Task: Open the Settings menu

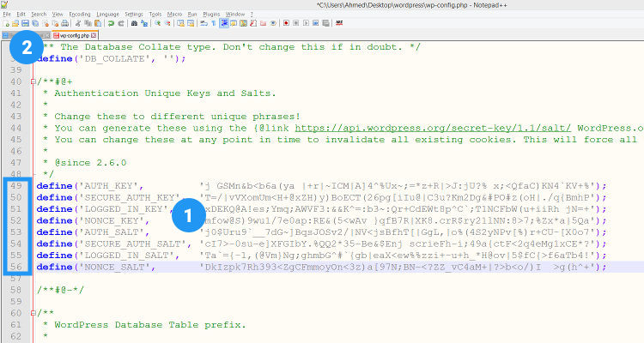Action: coord(134,15)
